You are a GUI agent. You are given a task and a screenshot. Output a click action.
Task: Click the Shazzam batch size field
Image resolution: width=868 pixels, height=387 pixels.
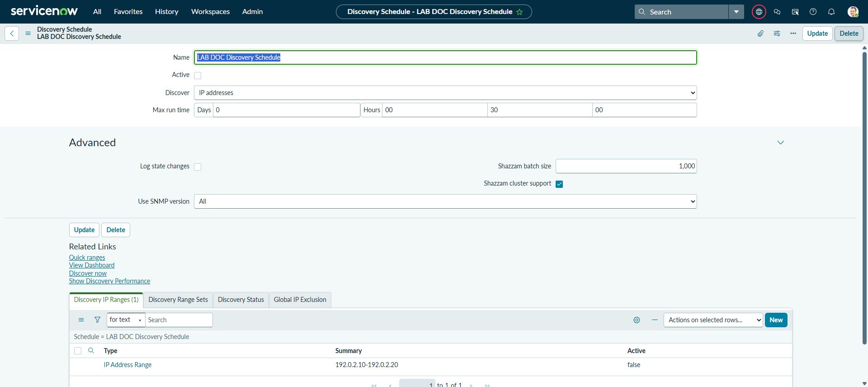(626, 166)
